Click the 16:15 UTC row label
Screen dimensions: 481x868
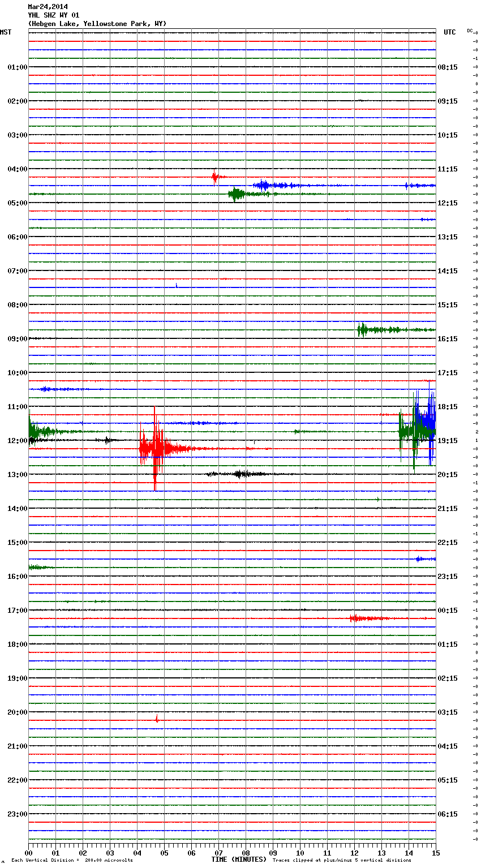[x=448, y=339]
